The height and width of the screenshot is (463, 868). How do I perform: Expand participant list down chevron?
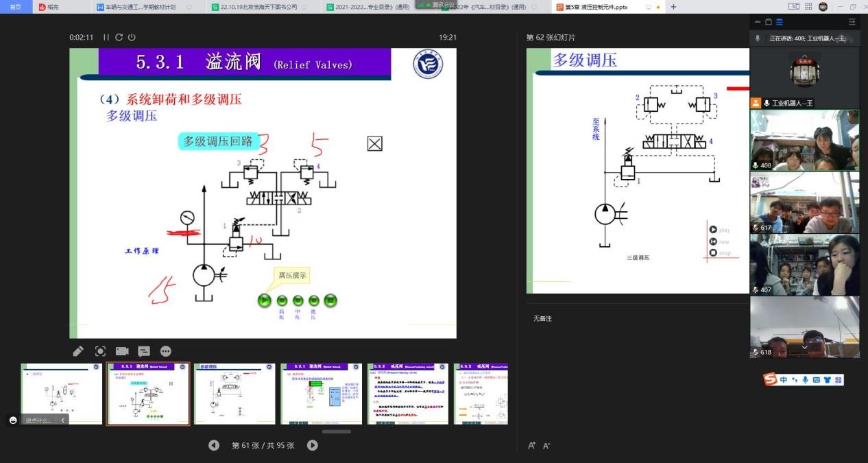coord(804,348)
